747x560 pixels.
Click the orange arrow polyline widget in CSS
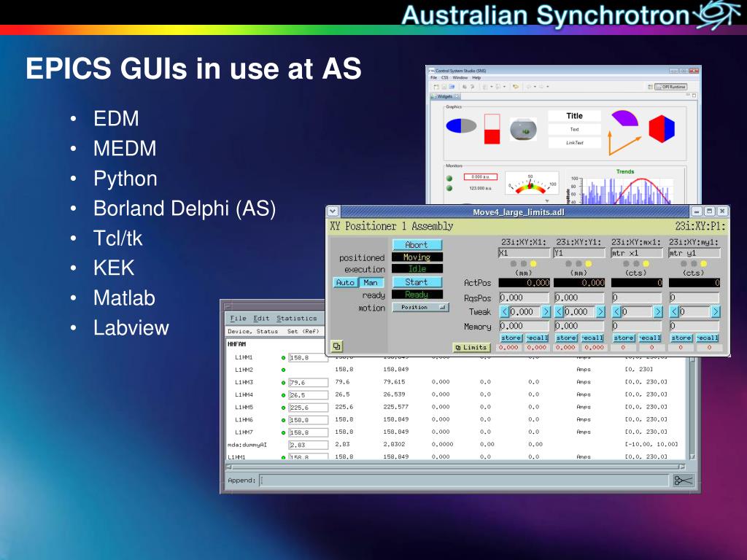click(x=624, y=144)
